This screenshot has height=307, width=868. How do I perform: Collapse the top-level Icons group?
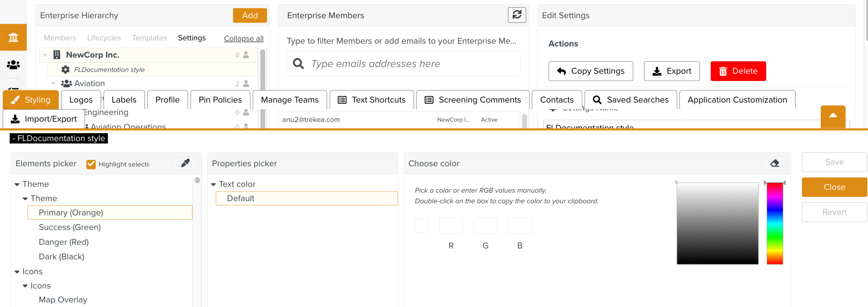(17, 272)
